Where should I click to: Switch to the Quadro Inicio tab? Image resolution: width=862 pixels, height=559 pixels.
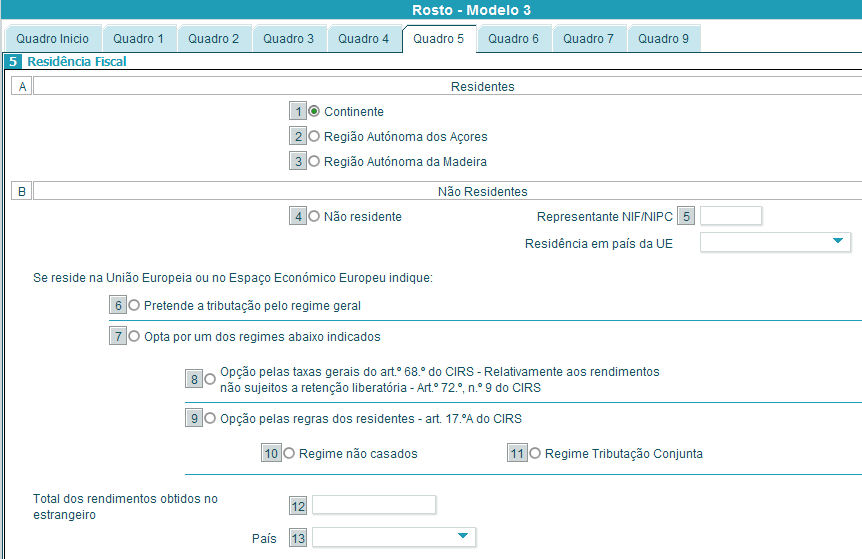click(x=51, y=39)
